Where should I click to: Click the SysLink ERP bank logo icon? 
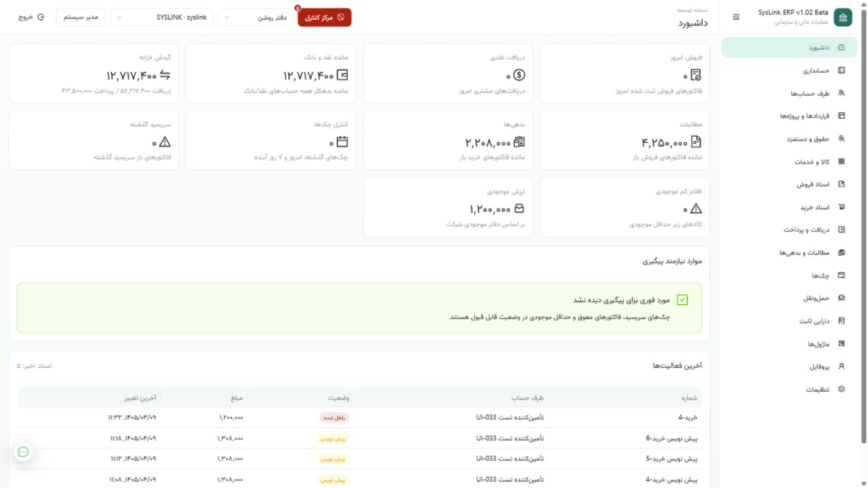tap(843, 18)
